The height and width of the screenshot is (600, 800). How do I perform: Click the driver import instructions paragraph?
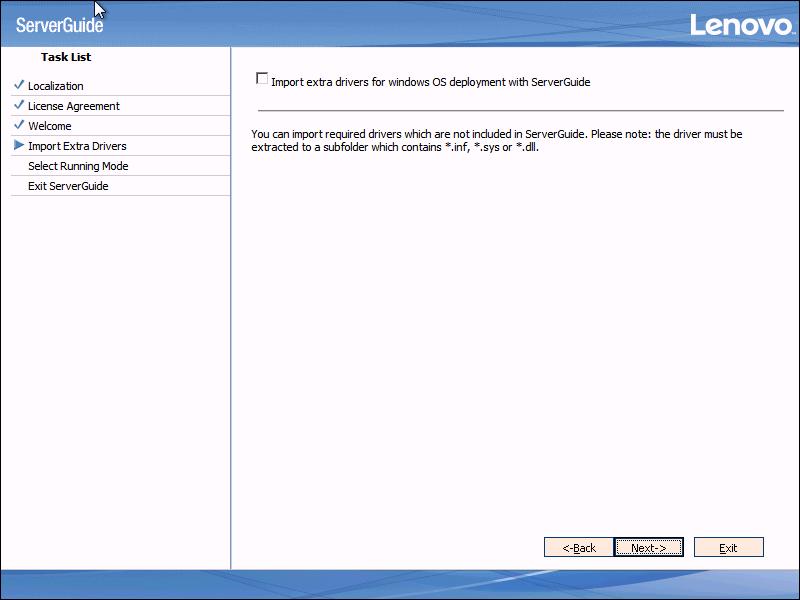tap(496, 140)
